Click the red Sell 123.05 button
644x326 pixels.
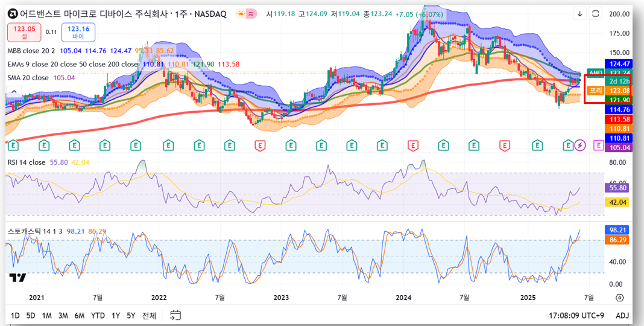25,33
